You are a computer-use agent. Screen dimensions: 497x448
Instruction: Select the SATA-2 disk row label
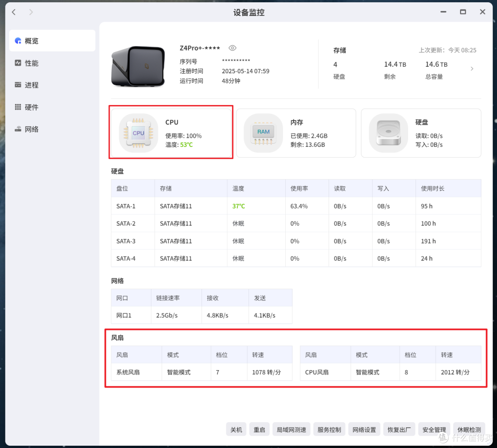point(126,223)
